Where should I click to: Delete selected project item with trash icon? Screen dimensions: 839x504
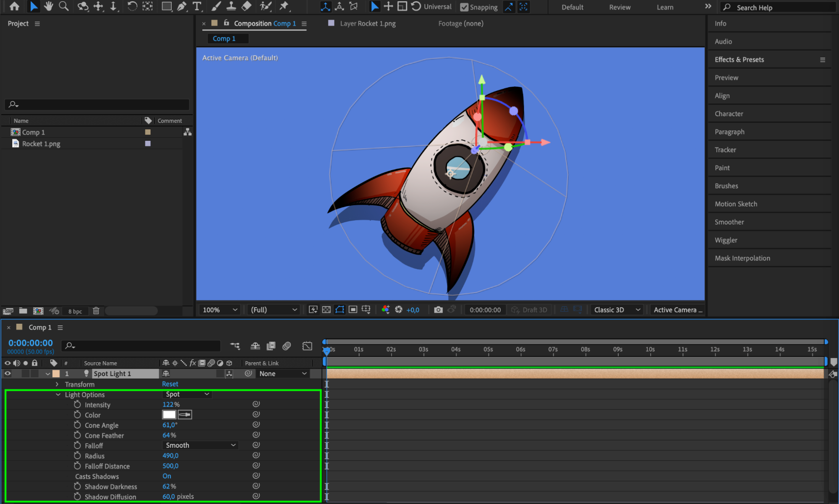[x=96, y=311]
